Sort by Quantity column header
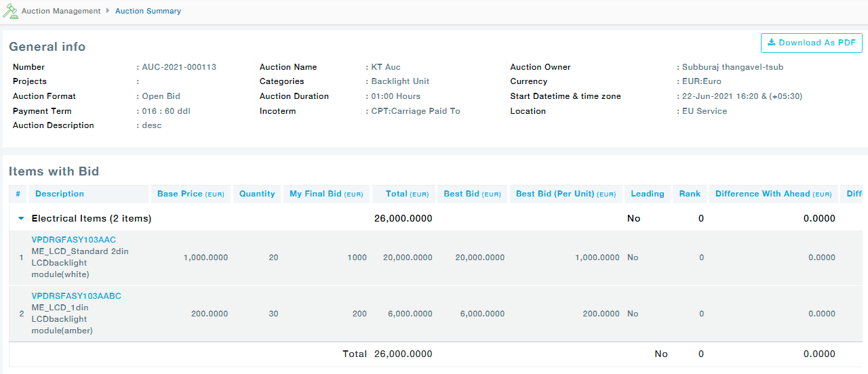 pyautogui.click(x=257, y=194)
